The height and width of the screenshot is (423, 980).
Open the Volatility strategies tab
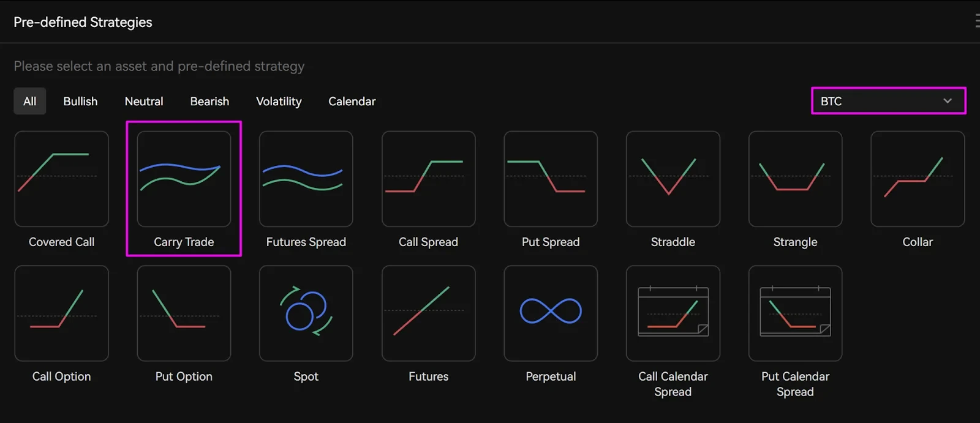(279, 101)
